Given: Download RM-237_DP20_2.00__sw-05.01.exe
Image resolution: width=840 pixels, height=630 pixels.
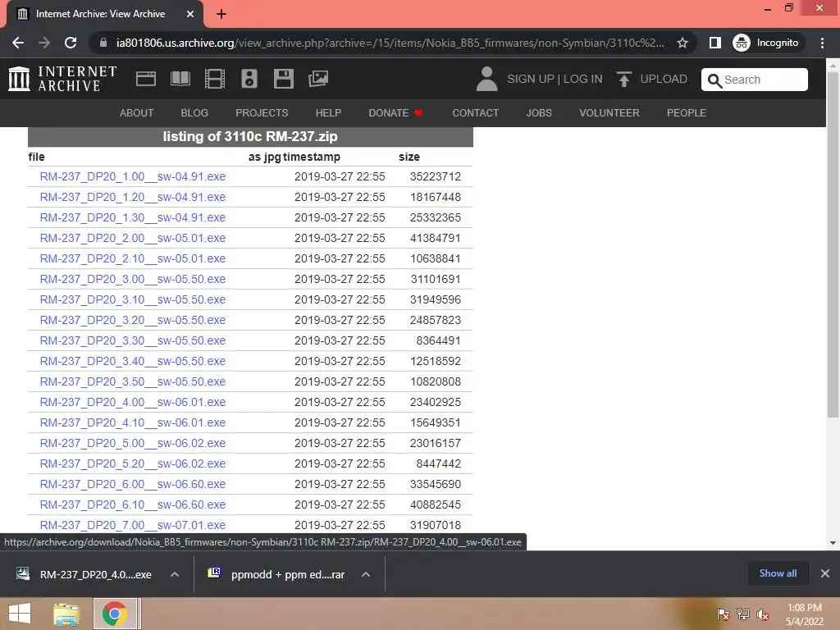Looking at the screenshot, I should pyautogui.click(x=133, y=238).
